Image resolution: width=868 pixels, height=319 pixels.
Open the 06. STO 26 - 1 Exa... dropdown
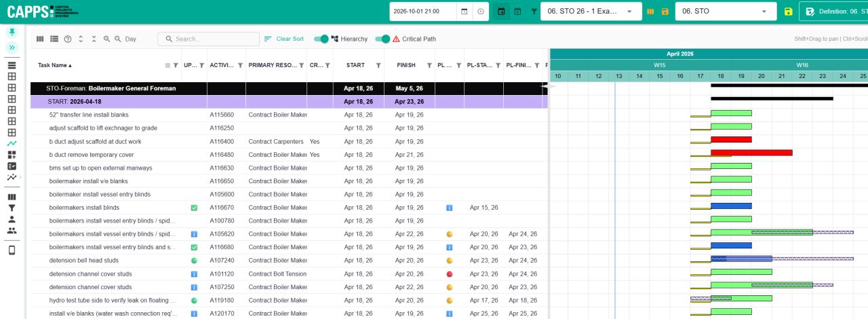click(591, 12)
